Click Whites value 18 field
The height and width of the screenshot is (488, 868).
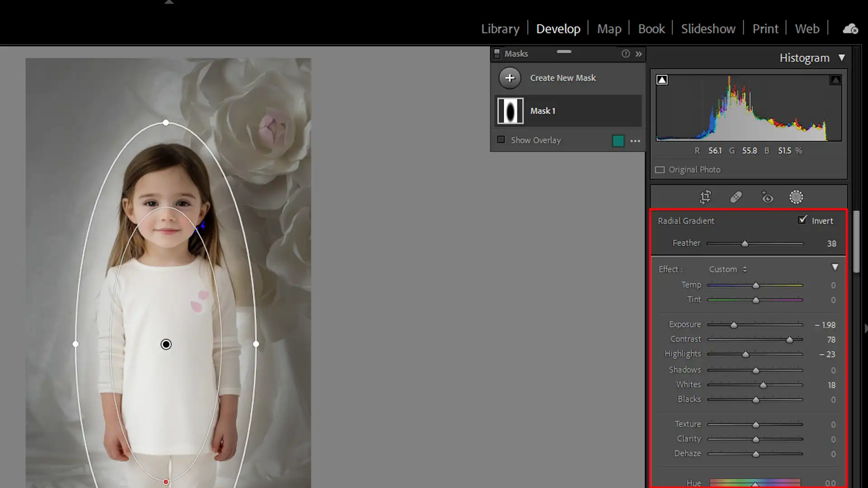[831, 385]
